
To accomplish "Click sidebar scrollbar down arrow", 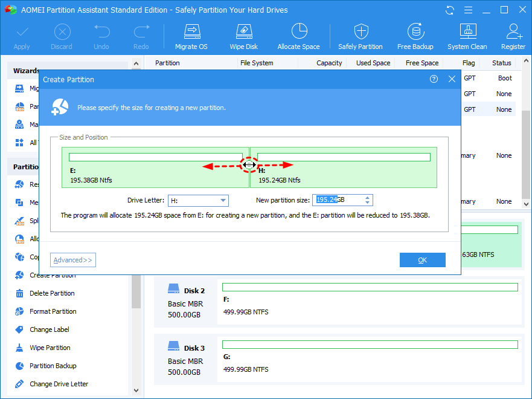I will point(136,391).
